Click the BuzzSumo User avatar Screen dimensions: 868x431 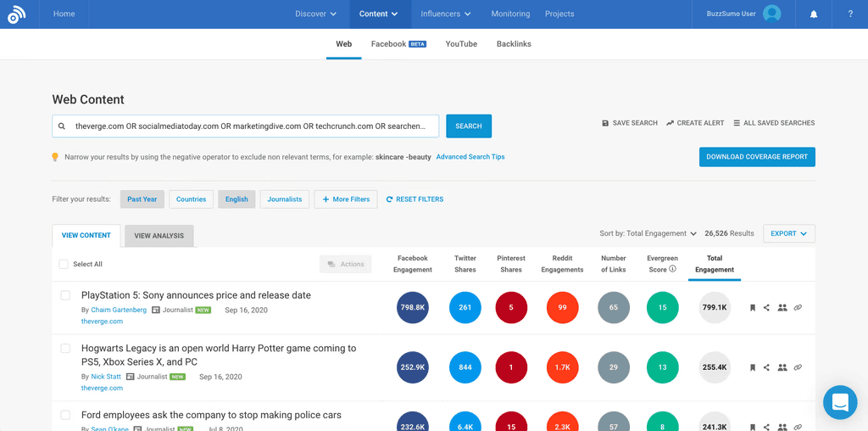click(771, 14)
